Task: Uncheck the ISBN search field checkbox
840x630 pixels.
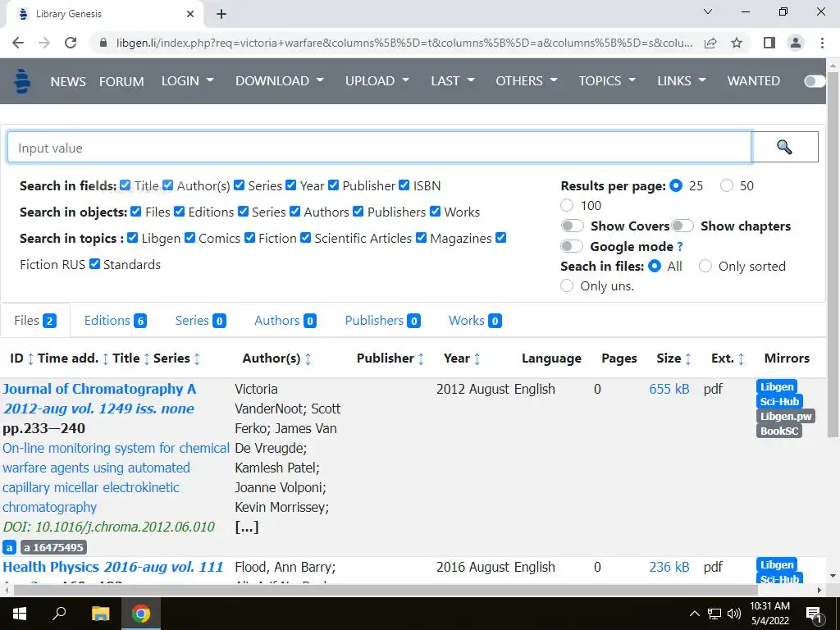Action: pos(404,185)
